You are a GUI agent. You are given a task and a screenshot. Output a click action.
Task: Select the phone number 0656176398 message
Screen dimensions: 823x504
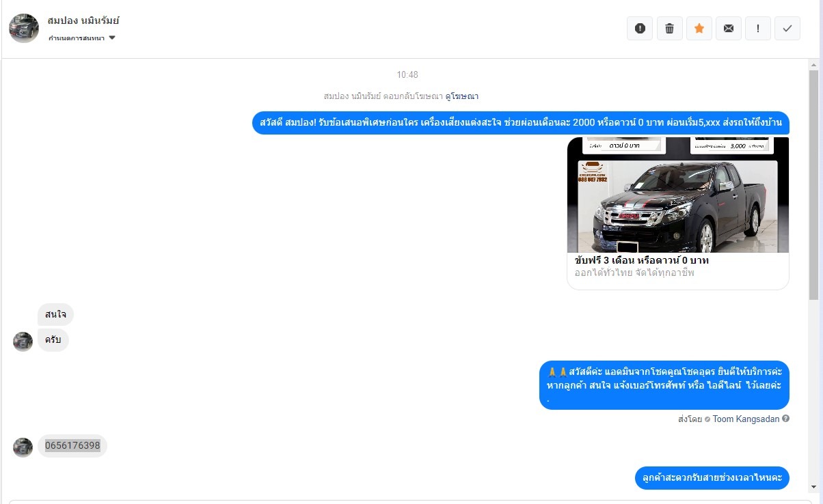[x=72, y=446]
